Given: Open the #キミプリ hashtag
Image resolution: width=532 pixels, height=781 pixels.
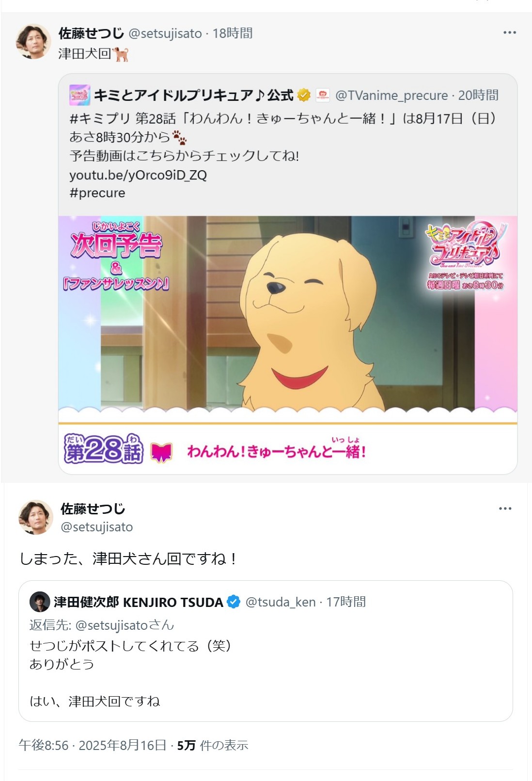Looking at the screenshot, I should pyautogui.click(x=100, y=118).
